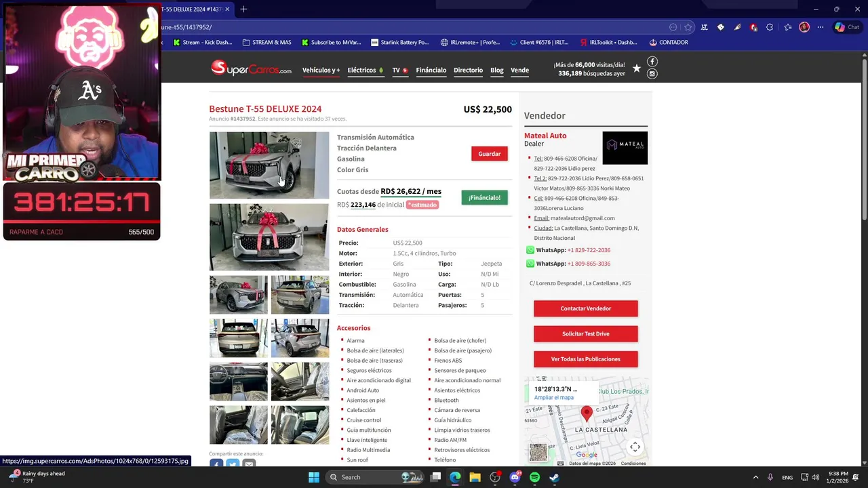Open Steam in the taskbar
The width and height of the screenshot is (868, 488).
pyautogui.click(x=554, y=477)
